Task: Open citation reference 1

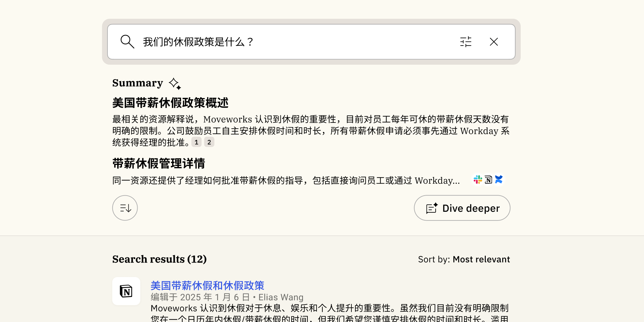Action: [x=196, y=142]
